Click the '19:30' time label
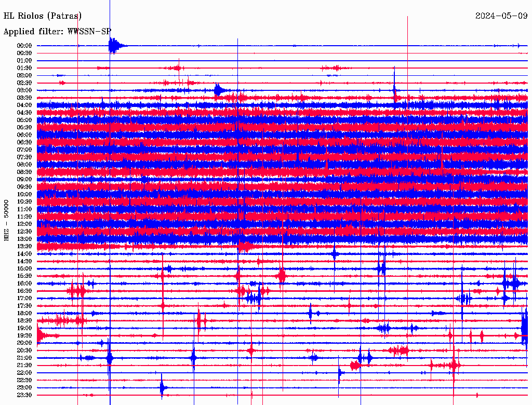 pos(24,335)
